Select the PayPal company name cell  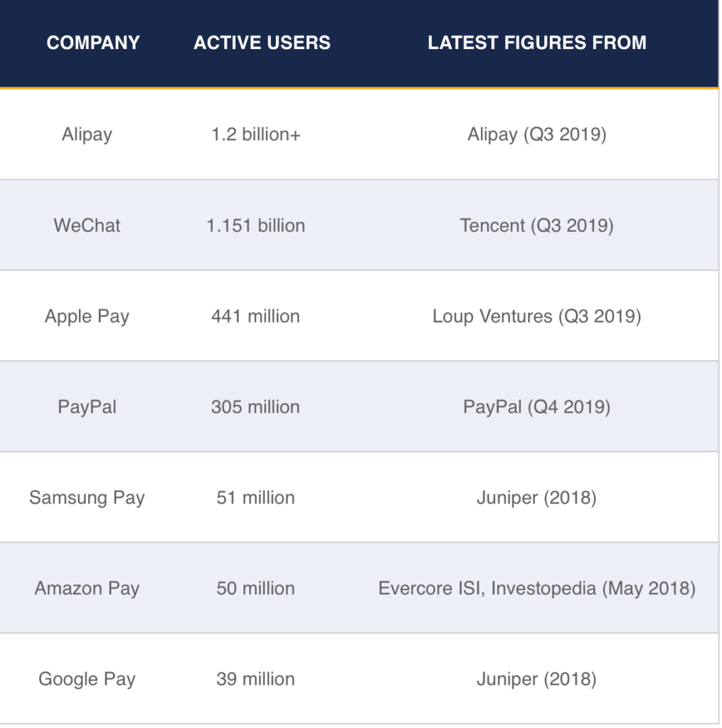tap(87, 407)
